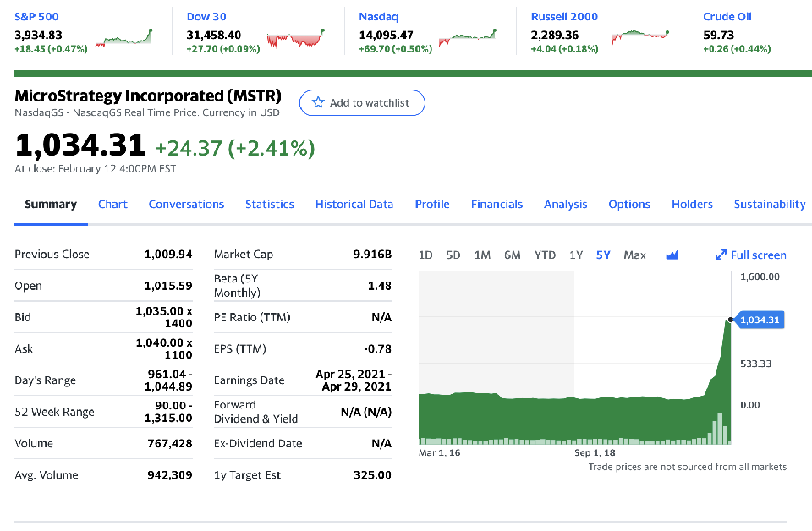Open the S&P 500 index link

(37, 17)
